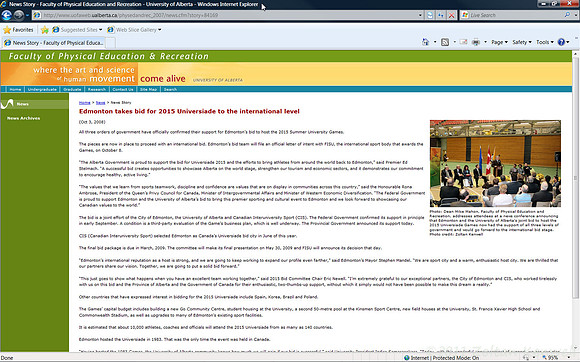The image size is (580, 362).
Task: Click the Read Mail icon
Action: [463, 42]
